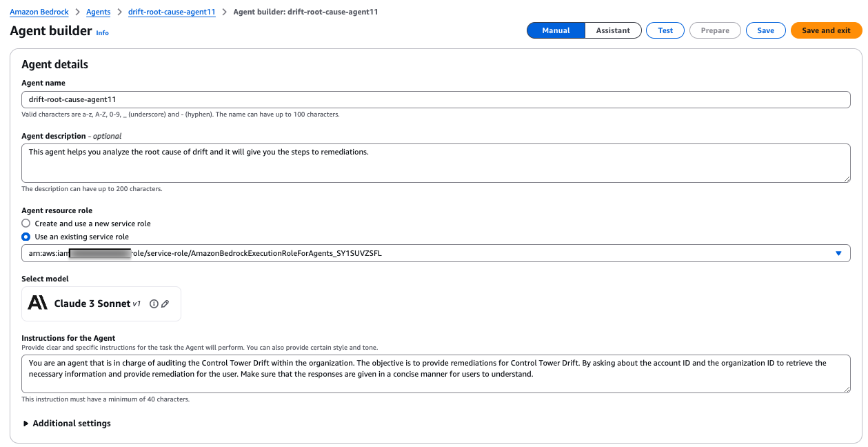Click the info icon next to Claude 3 Sonnet
The image size is (868, 447).
[153, 304]
